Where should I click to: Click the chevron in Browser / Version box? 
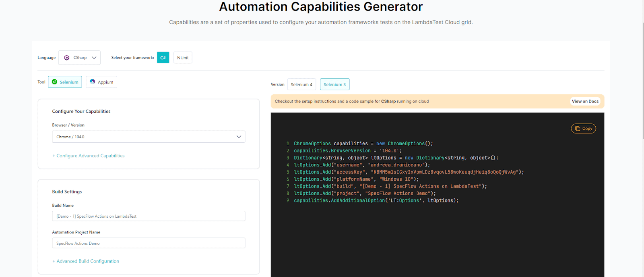click(239, 137)
